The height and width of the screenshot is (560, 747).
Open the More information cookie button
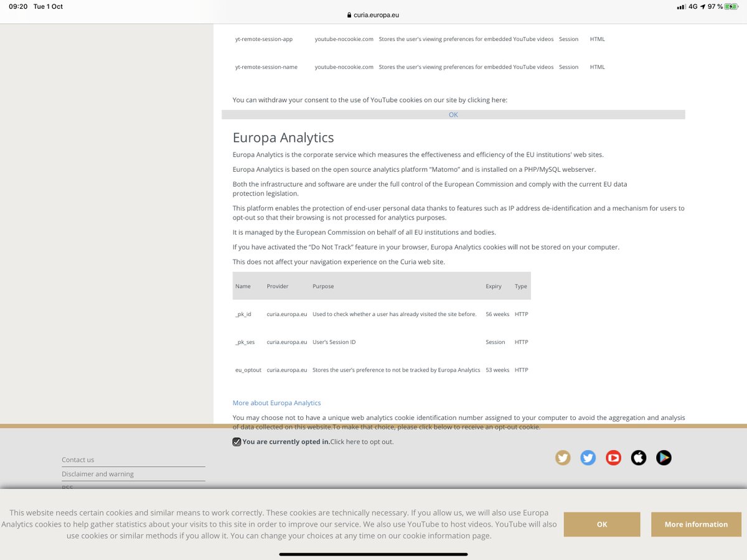696,525
